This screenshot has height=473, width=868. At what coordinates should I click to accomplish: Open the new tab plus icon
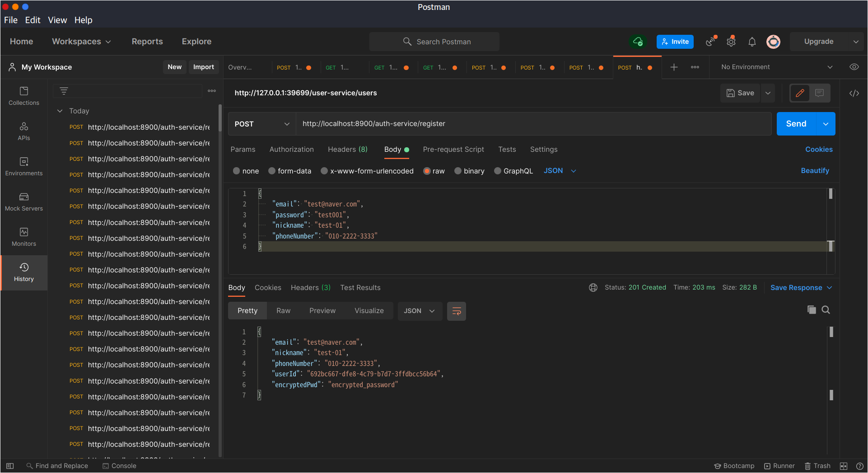pos(674,67)
